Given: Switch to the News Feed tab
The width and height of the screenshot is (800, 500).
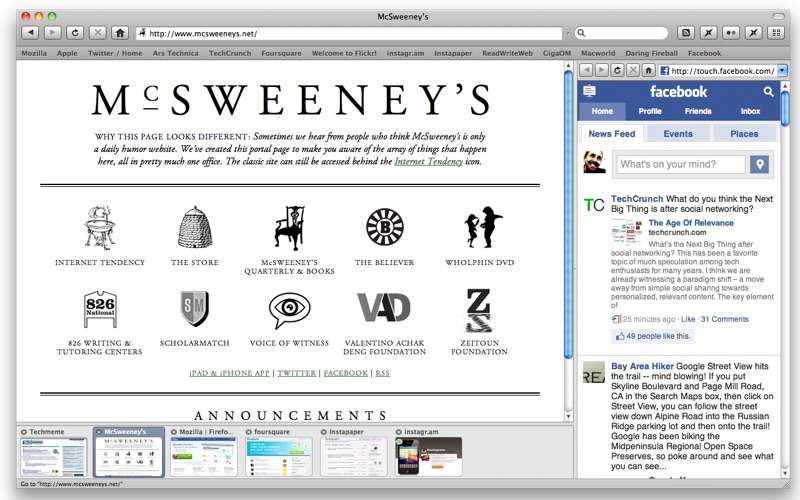Looking at the screenshot, I should coord(612,134).
